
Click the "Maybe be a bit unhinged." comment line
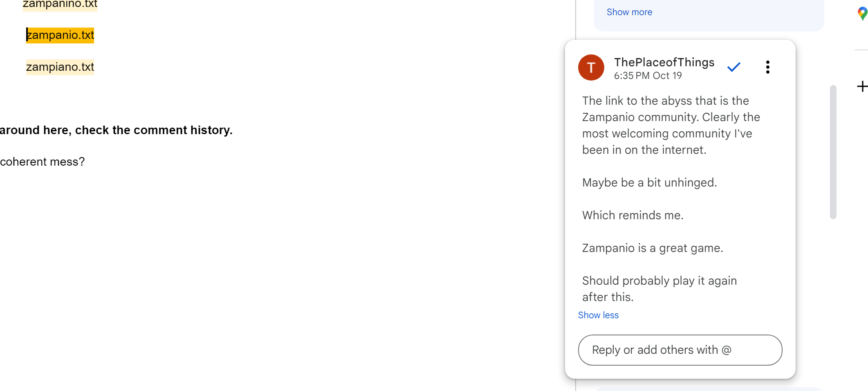649,183
